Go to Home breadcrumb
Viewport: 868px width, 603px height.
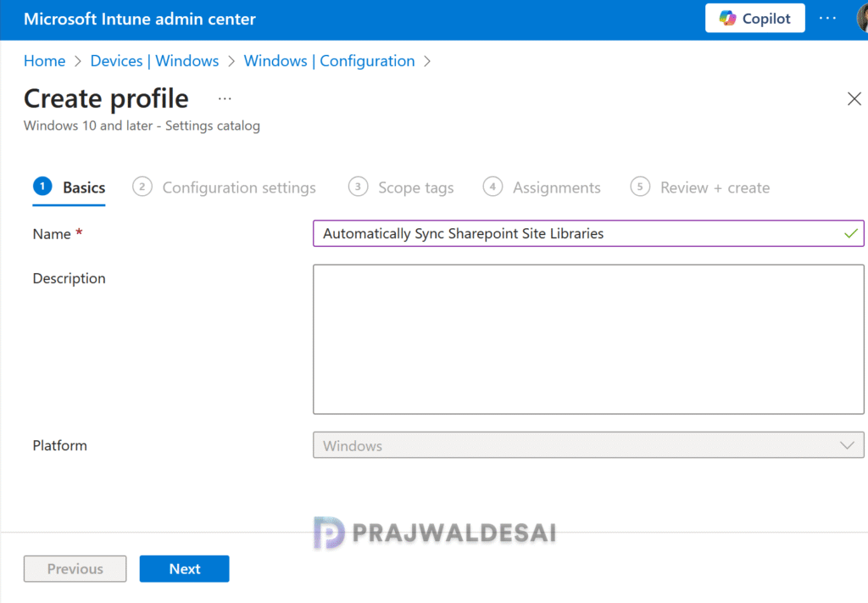44,61
